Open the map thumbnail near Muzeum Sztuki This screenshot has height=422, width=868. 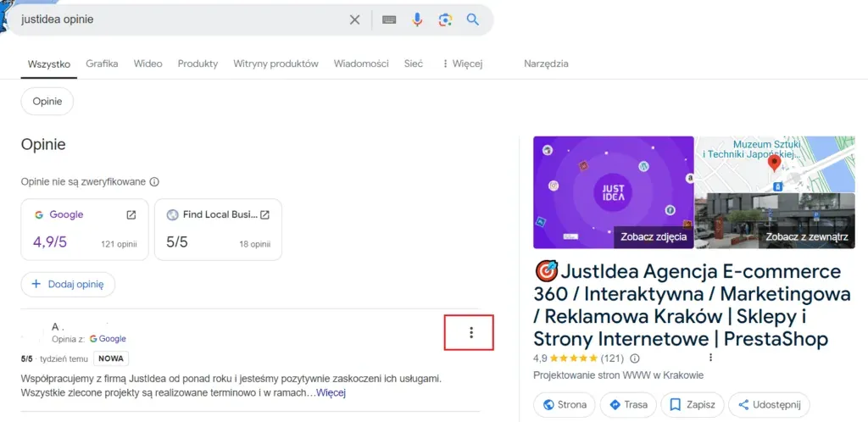click(775, 164)
